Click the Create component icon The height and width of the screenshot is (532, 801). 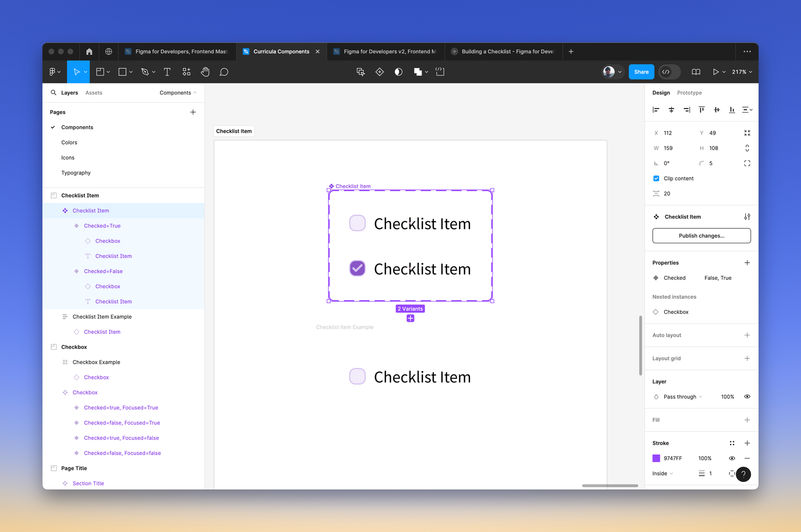(x=379, y=72)
